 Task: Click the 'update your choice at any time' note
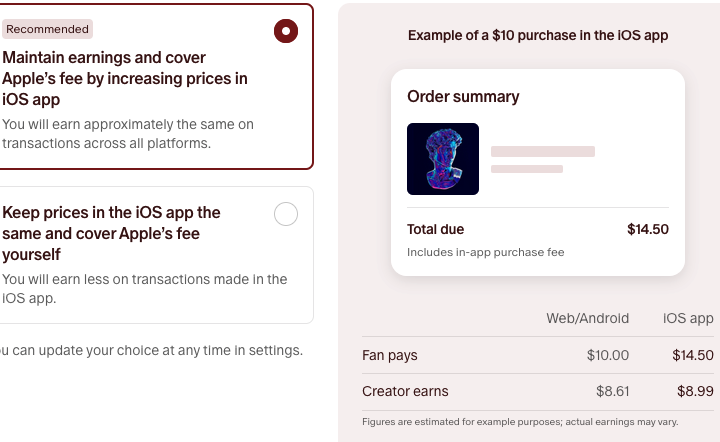coord(150,350)
